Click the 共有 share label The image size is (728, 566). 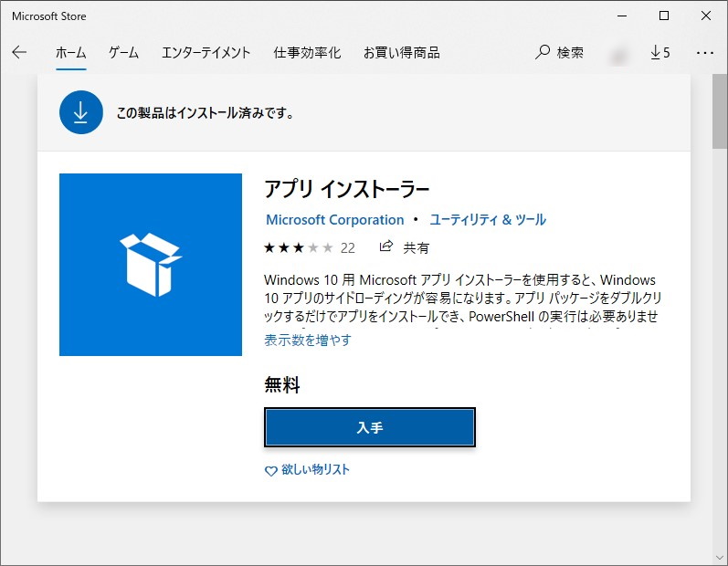(416, 247)
